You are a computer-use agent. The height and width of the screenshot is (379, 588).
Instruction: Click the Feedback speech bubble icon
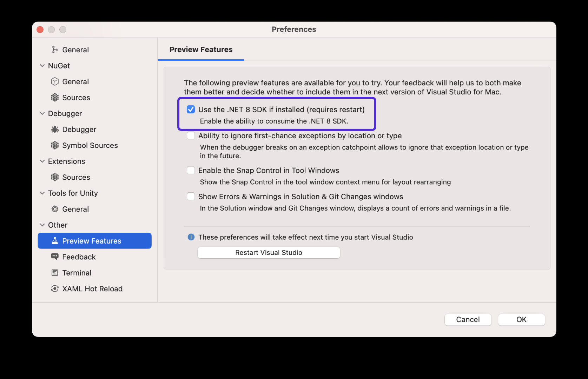point(55,257)
